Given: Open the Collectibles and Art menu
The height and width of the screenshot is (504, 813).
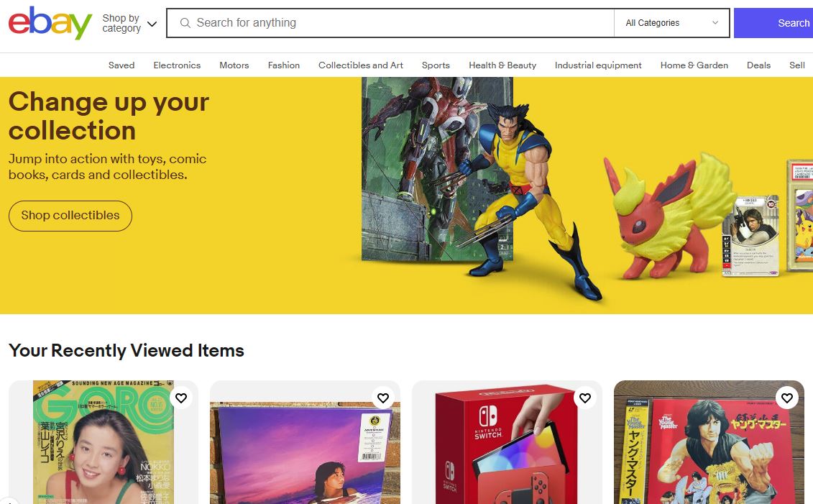Looking at the screenshot, I should [x=361, y=65].
